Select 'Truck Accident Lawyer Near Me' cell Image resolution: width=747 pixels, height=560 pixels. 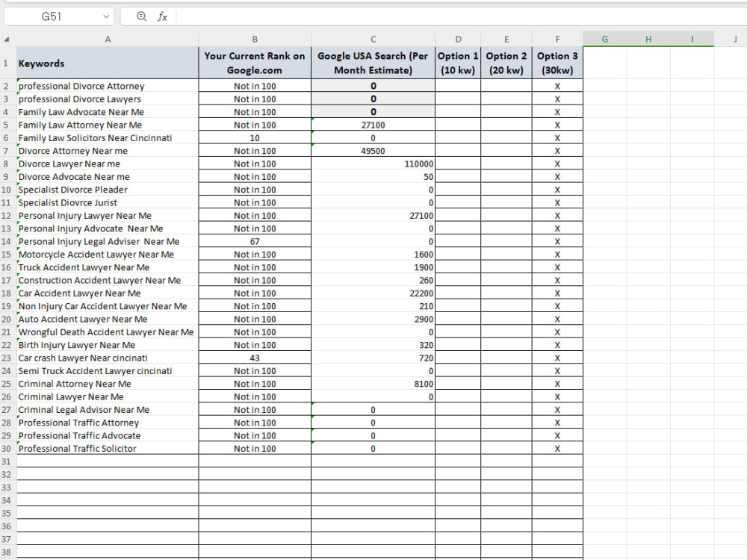tap(108, 267)
